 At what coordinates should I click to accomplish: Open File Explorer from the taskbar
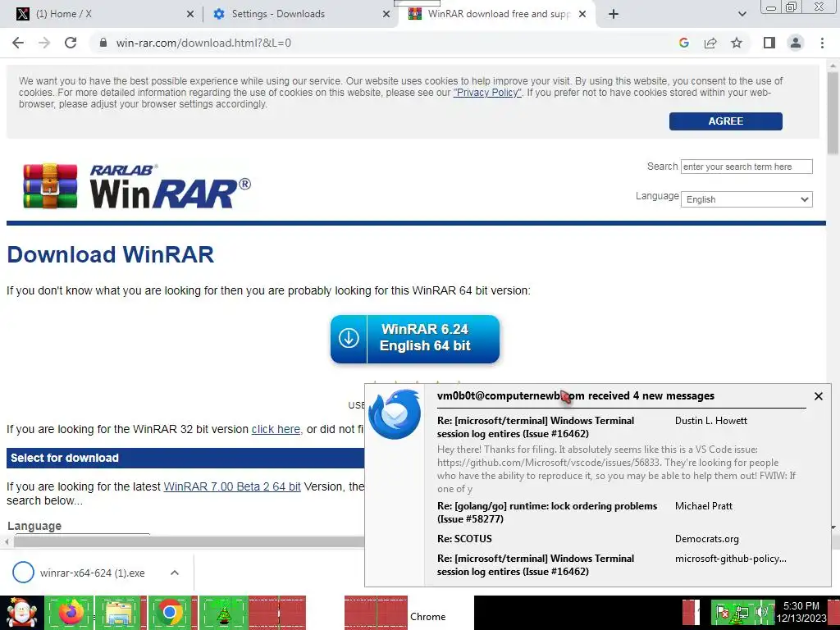click(x=120, y=613)
